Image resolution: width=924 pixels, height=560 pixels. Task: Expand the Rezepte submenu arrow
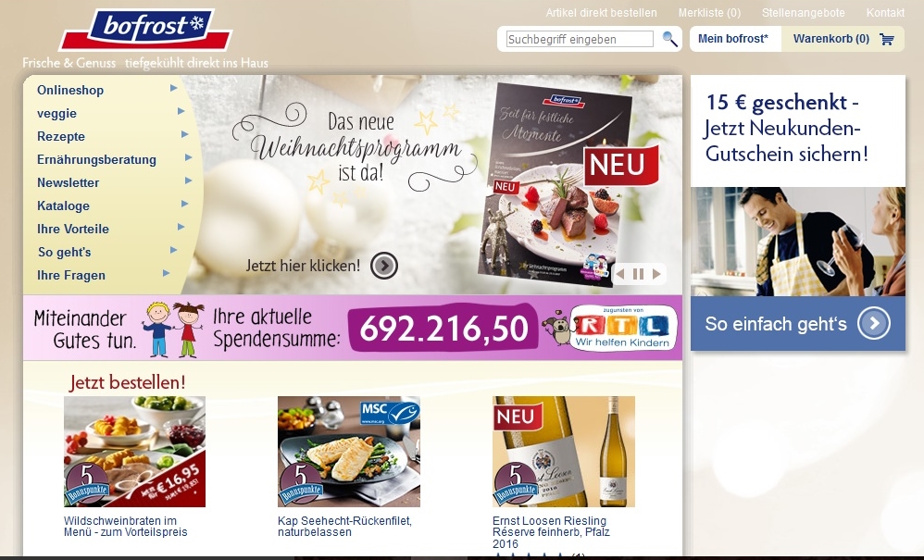click(x=184, y=134)
